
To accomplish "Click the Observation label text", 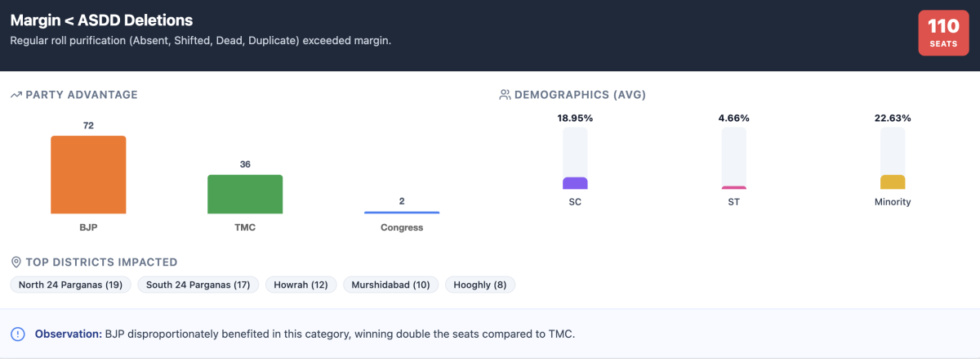I will pyautogui.click(x=69, y=334).
